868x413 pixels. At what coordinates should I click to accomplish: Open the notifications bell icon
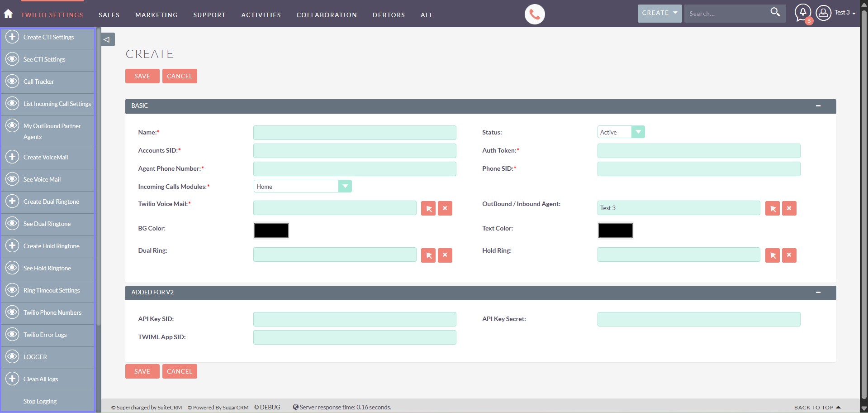tap(802, 13)
